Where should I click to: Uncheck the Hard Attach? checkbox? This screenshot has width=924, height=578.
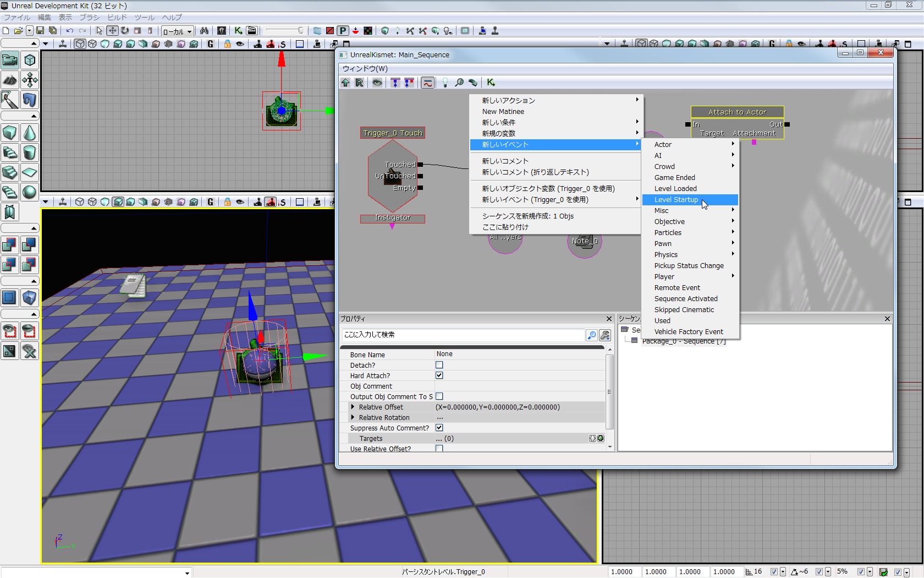point(439,375)
